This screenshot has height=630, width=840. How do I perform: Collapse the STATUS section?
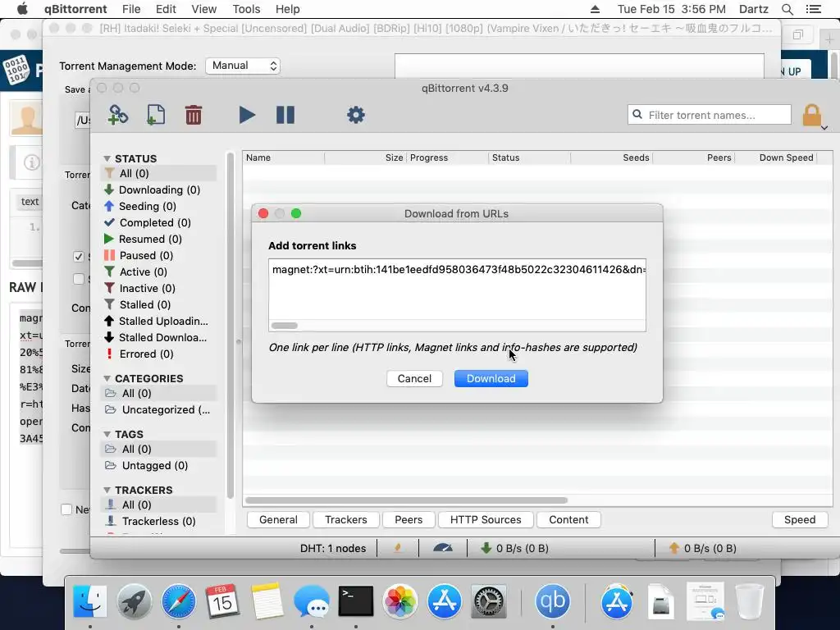[107, 158]
